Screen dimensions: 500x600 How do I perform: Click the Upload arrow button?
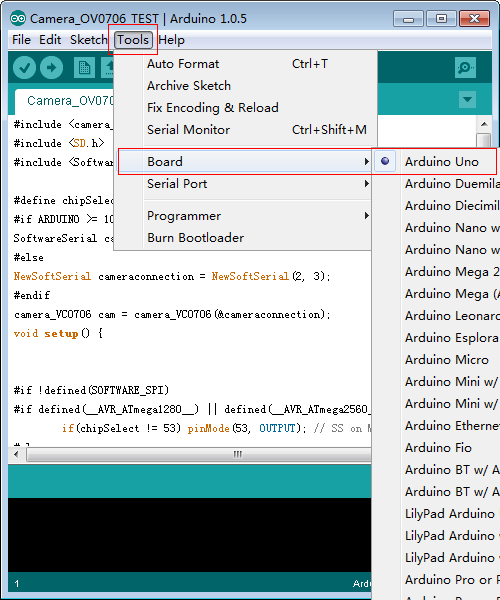click(x=52, y=68)
